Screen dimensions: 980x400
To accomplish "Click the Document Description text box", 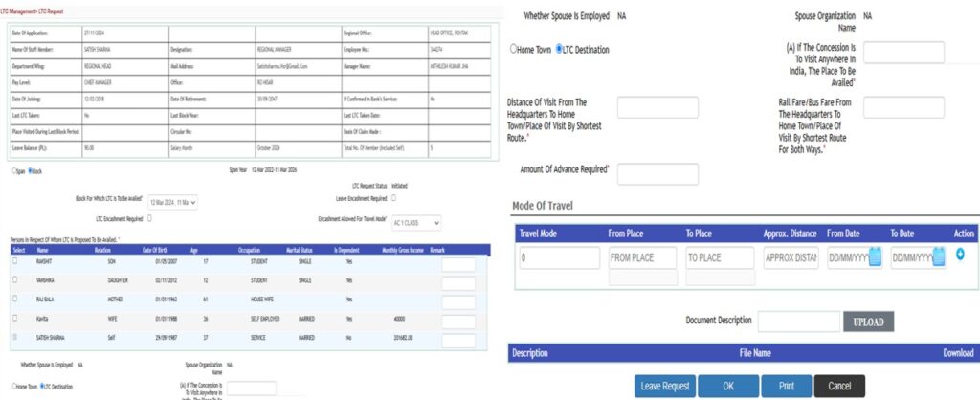I will [x=797, y=322].
